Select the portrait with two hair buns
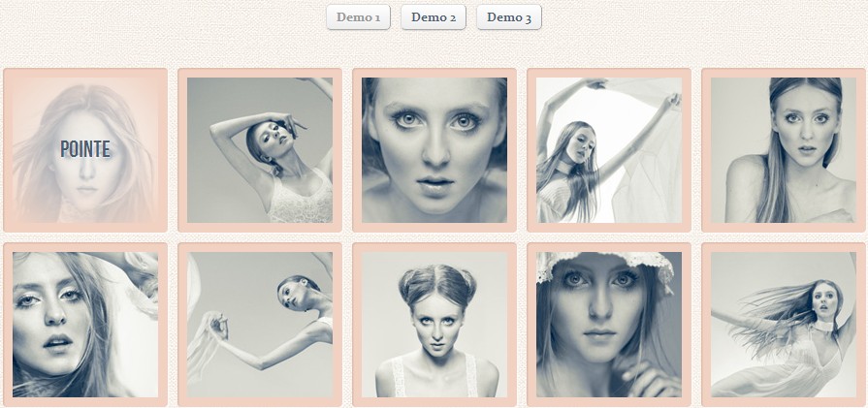Viewport: 868px width, 408px height. pos(434,325)
